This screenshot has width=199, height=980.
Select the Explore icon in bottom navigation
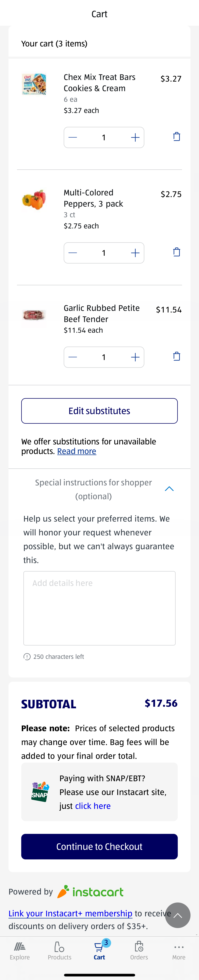[20, 947]
